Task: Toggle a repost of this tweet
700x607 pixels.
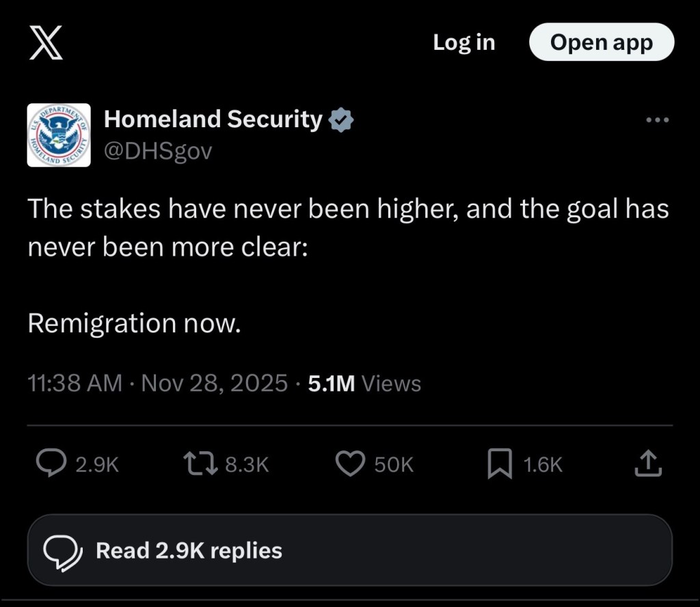Action: pyautogui.click(x=199, y=463)
